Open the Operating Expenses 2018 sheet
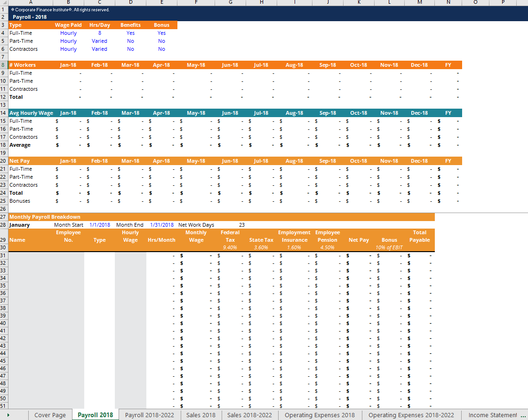Viewport: 528px width, 420px height. tap(320, 415)
